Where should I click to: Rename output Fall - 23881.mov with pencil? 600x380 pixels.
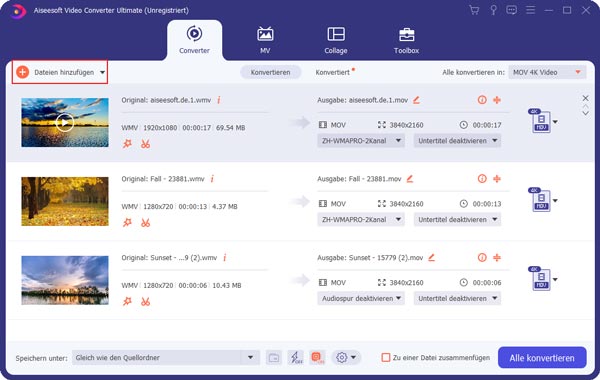tap(410, 179)
